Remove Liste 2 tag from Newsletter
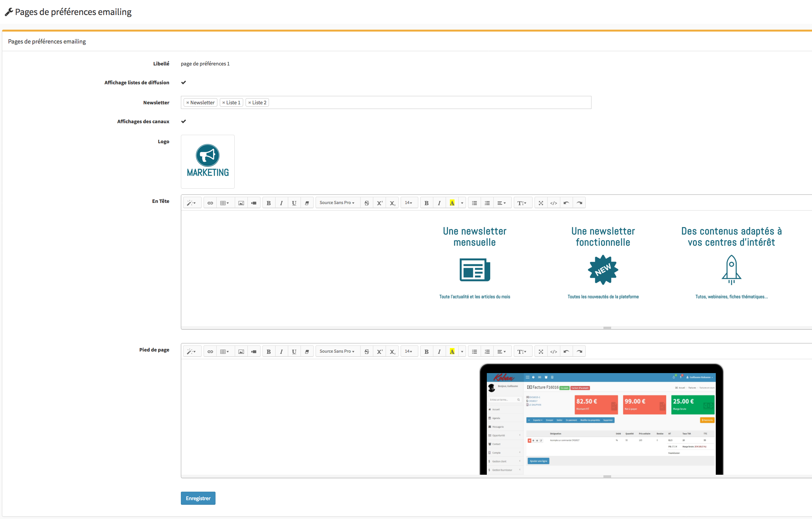 click(x=250, y=103)
